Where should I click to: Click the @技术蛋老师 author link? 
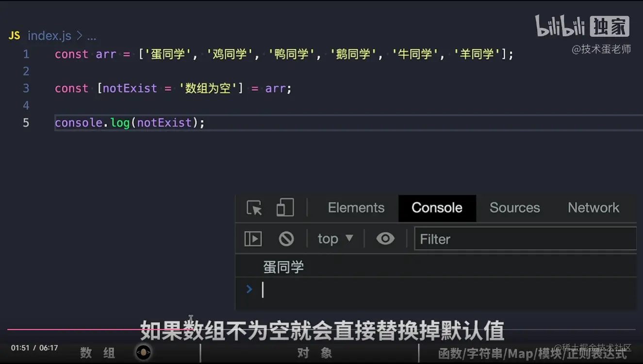(x=601, y=49)
